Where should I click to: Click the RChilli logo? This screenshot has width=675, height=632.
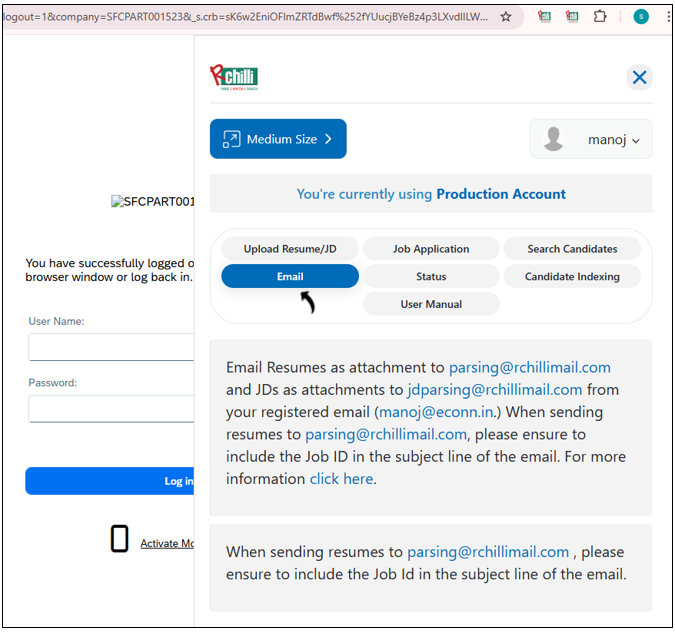click(x=233, y=77)
